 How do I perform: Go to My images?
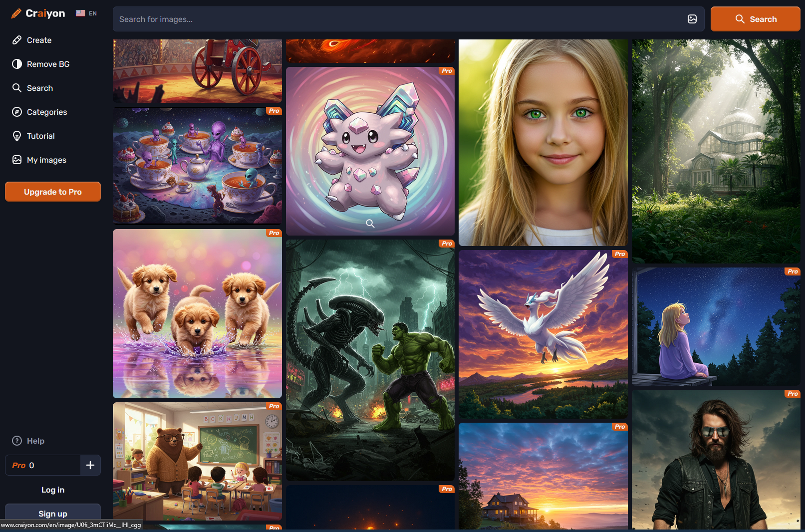[46, 160]
